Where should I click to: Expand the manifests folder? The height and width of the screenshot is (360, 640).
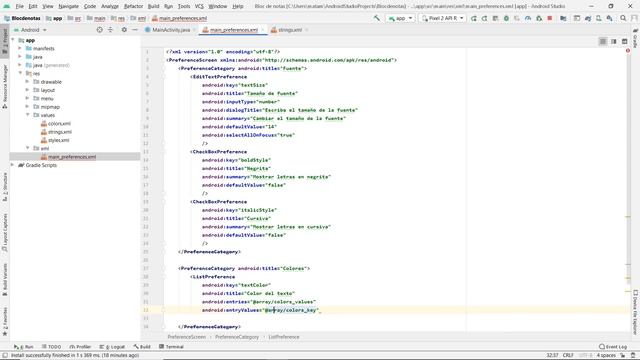tap(20, 48)
